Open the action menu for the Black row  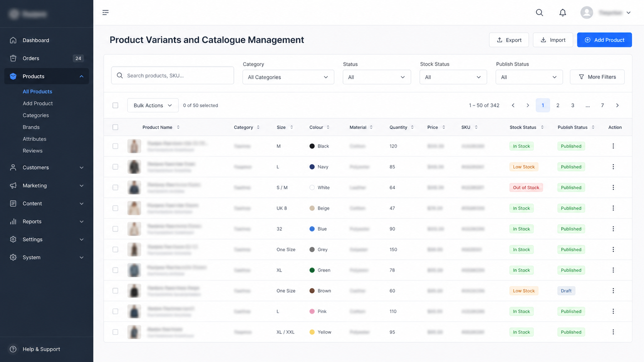(x=613, y=146)
